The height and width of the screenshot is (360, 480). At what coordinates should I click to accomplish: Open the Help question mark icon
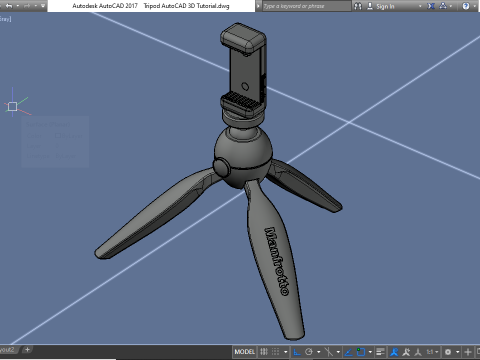click(x=466, y=6)
